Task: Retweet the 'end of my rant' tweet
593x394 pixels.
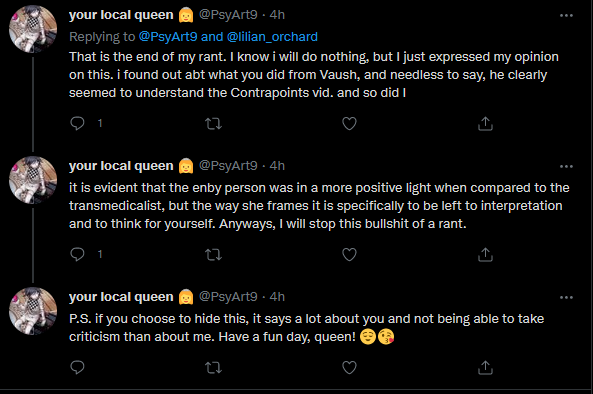Action: (213, 124)
